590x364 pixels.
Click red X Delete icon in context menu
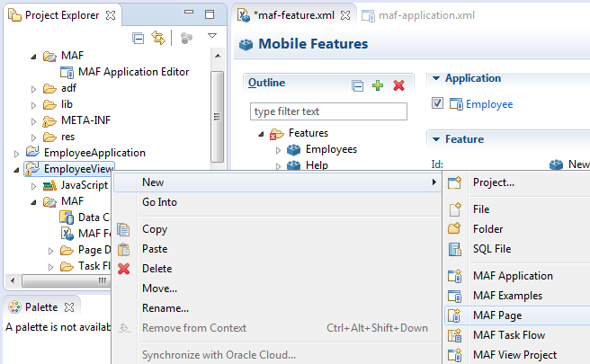tap(124, 269)
